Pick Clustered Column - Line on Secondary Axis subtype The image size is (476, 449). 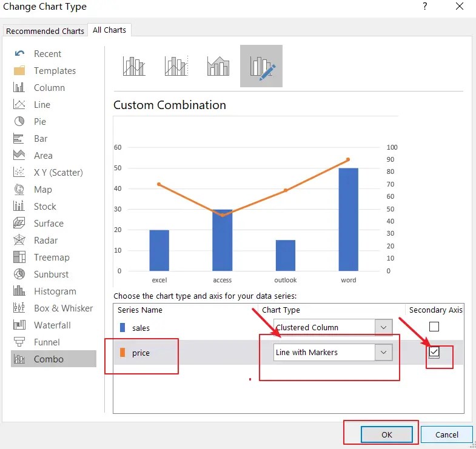tap(176, 66)
